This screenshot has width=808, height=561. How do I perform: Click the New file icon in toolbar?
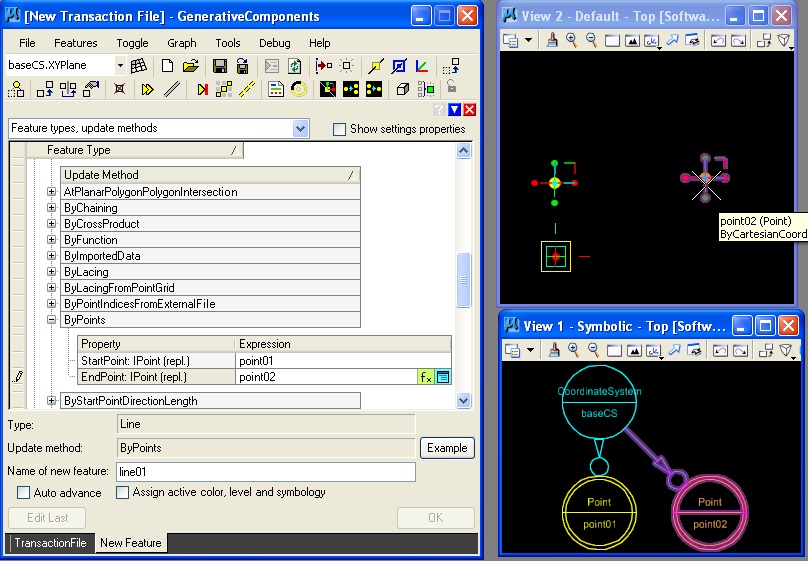tap(167, 65)
